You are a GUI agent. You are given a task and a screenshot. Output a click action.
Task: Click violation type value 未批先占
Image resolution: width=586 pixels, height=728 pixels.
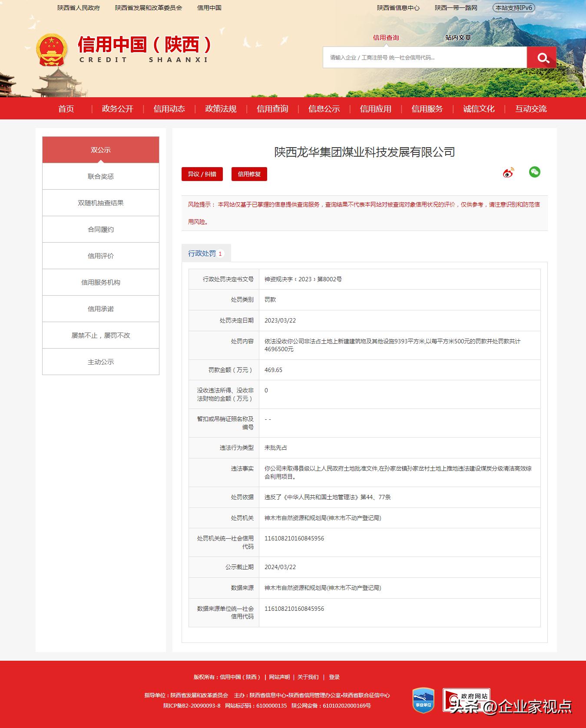click(276, 448)
